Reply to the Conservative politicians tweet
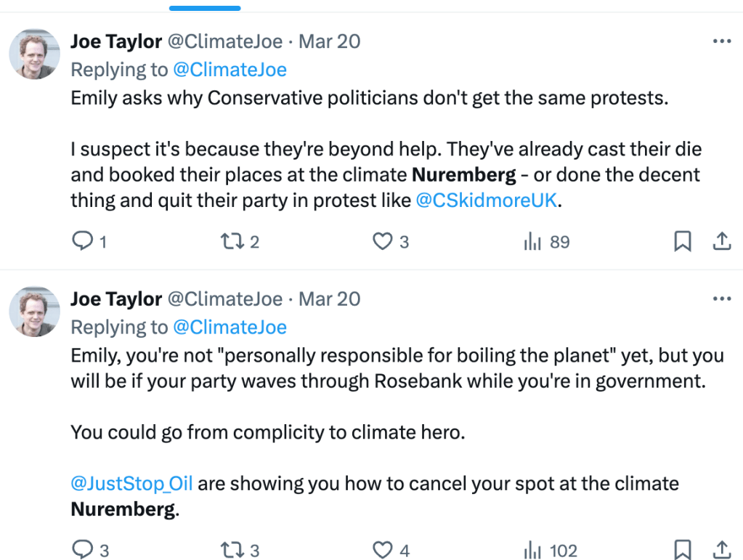 tap(81, 241)
